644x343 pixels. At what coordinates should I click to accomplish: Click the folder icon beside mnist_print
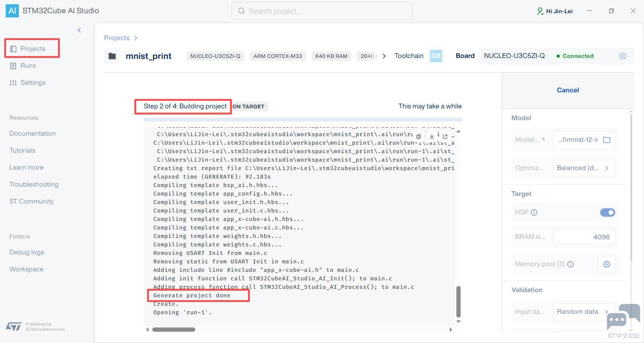click(x=112, y=56)
